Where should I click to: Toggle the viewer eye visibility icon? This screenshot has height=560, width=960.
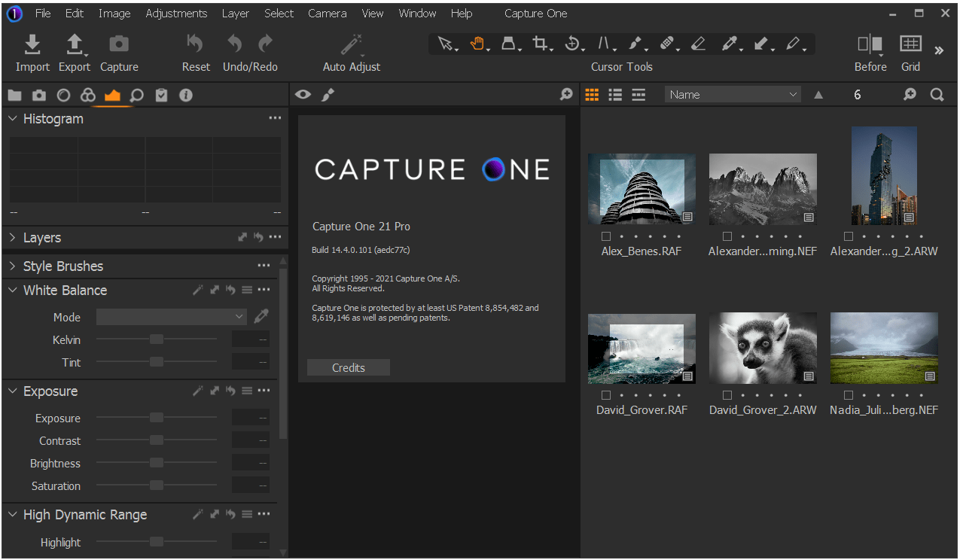[303, 95]
